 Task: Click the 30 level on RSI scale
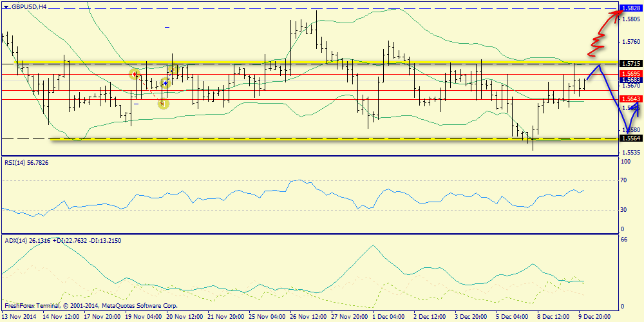(x=624, y=210)
